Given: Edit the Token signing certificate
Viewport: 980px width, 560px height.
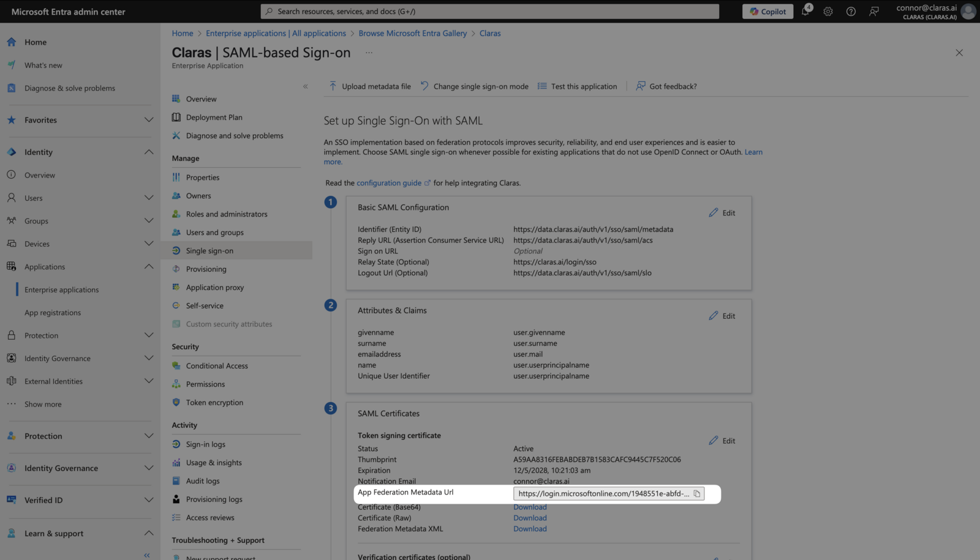Looking at the screenshot, I should coord(722,441).
